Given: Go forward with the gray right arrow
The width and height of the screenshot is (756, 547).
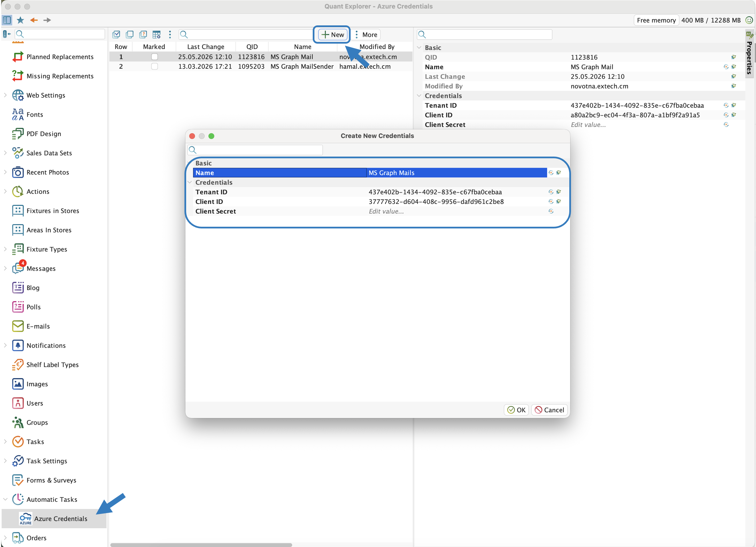Looking at the screenshot, I should [x=47, y=20].
